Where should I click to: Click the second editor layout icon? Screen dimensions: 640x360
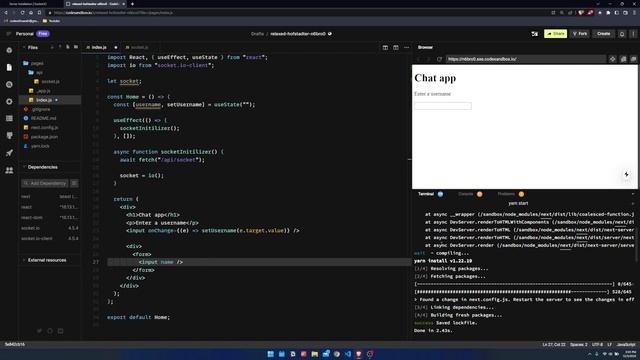396,47
